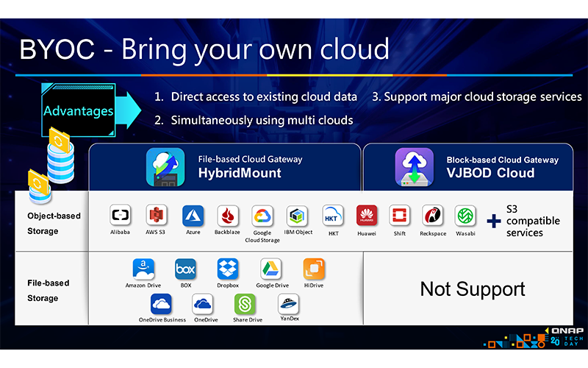Click the HybridMount app icon
Viewport: 588px width, 368px height.
click(x=165, y=167)
